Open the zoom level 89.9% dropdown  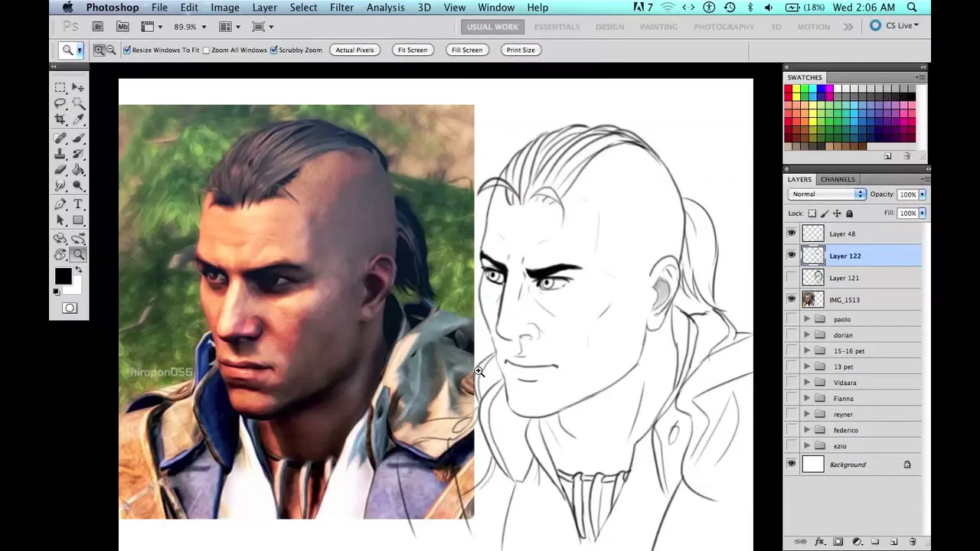pos(204,27)
